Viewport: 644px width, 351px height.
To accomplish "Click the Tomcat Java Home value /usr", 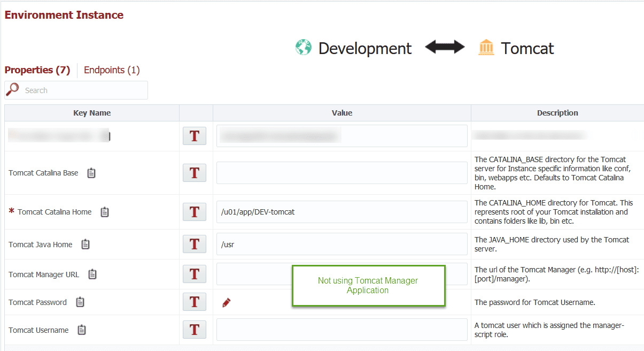I will pos(342,244).
